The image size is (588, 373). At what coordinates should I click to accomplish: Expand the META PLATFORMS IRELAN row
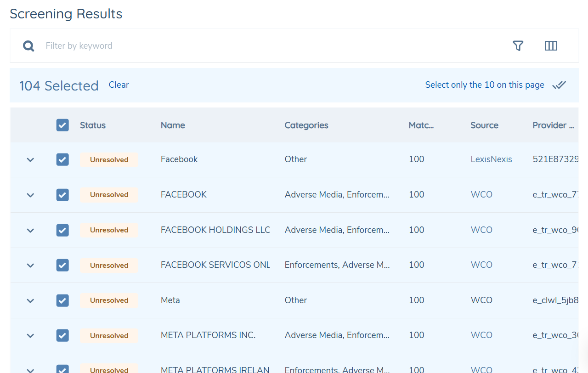pos(30,370)
